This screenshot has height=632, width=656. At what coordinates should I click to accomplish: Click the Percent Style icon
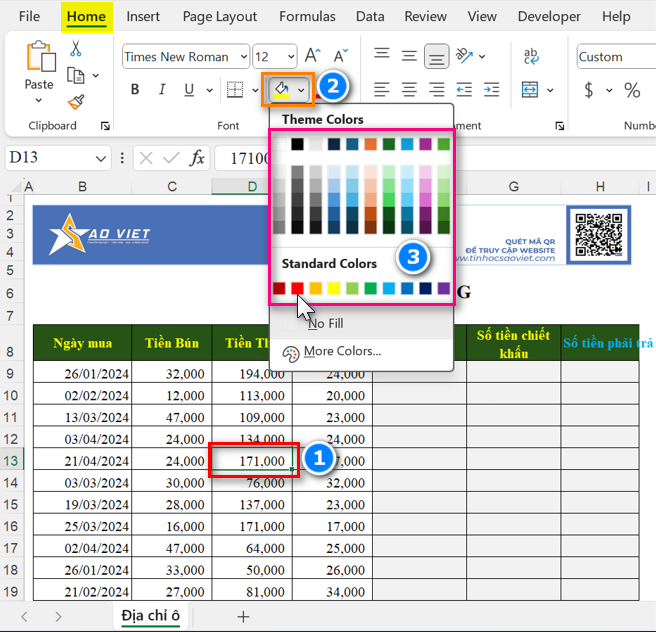click(x=632, y=90)
